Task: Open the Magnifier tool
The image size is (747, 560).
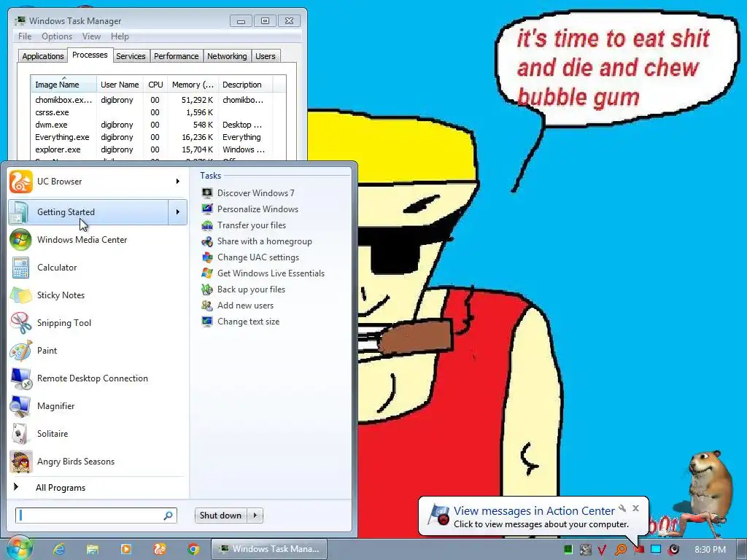Action: 97,405
